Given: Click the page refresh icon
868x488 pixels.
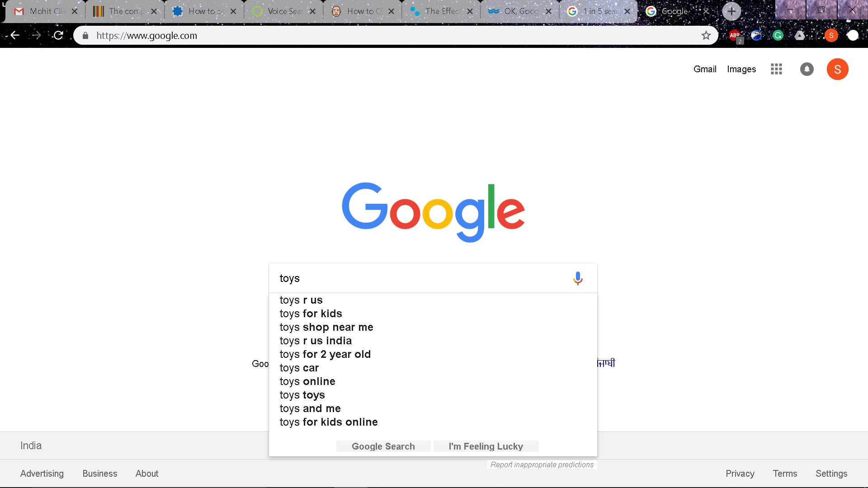Looking at the screenshot, I should point(58,35).
